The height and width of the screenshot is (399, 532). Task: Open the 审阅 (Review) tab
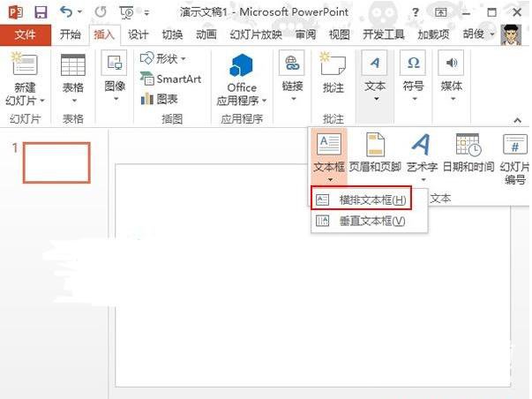click(x=305, y=34)
